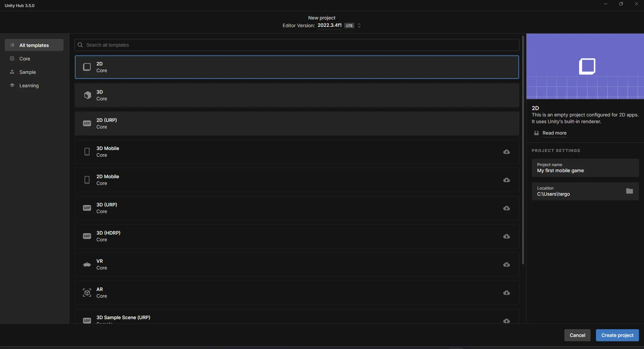Cancel new project creation
Screen dimensions: 644x349
[x=577, y=335]
